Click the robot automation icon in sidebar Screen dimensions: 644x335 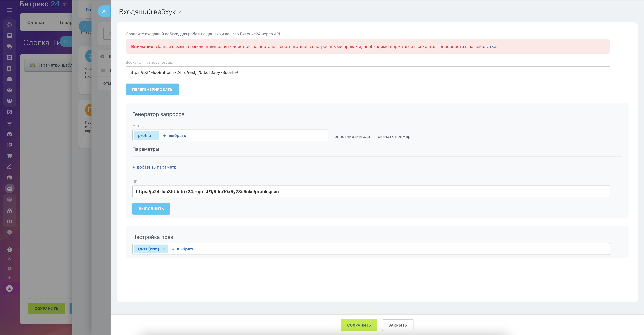pos(10,188)
